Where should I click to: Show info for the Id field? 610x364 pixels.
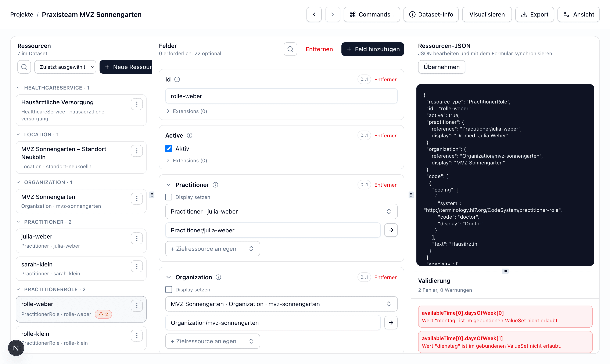pyautogui.click(x=177, y=80)
